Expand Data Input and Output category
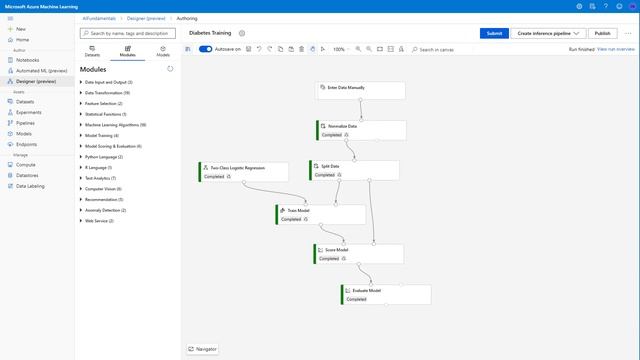Viewport: 640px width, 360px height. coord(106,82)
